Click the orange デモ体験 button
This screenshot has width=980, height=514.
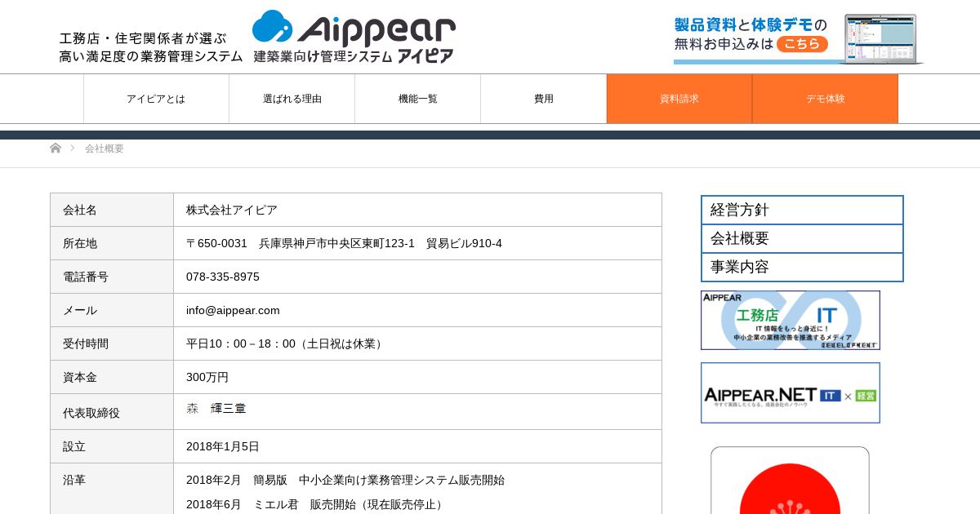pyautogui.click(x=826, y=99)
